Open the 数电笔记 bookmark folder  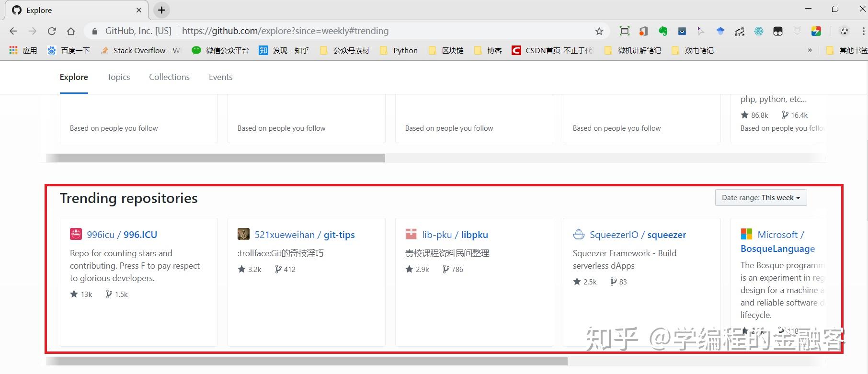[x=693, y=50]
